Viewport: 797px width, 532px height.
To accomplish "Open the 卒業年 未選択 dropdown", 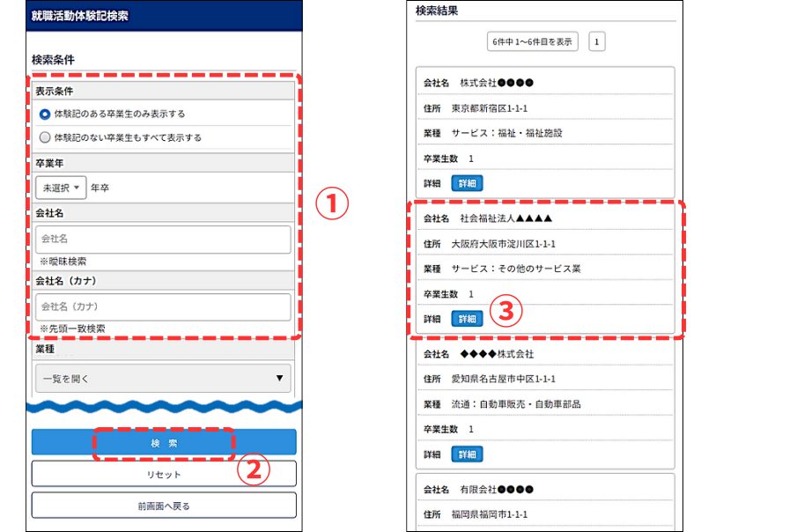I will 61,188.
